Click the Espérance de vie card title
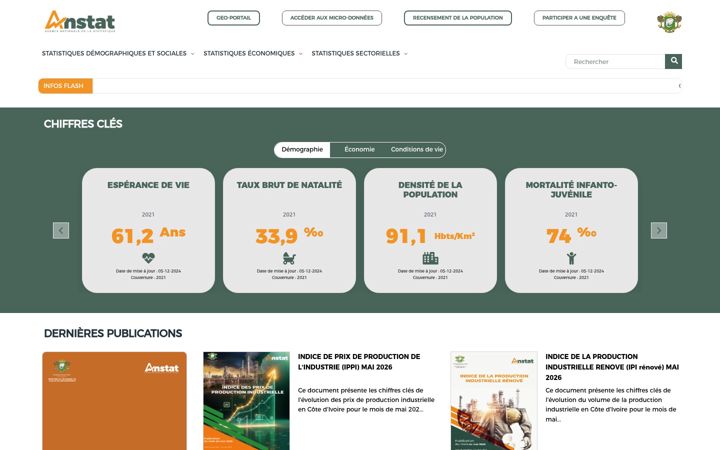Screen dimensions: 720x450 click(x=148, y=185)
